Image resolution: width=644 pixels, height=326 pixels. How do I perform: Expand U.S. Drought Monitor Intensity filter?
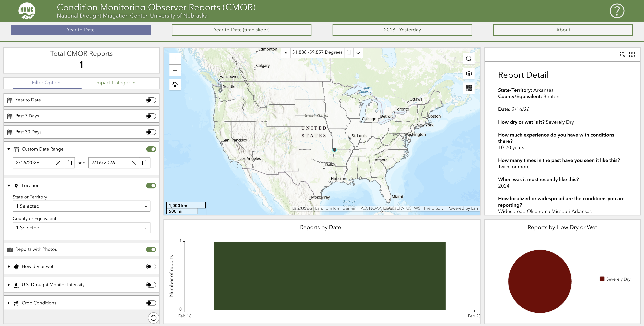[x=9, y=285]
